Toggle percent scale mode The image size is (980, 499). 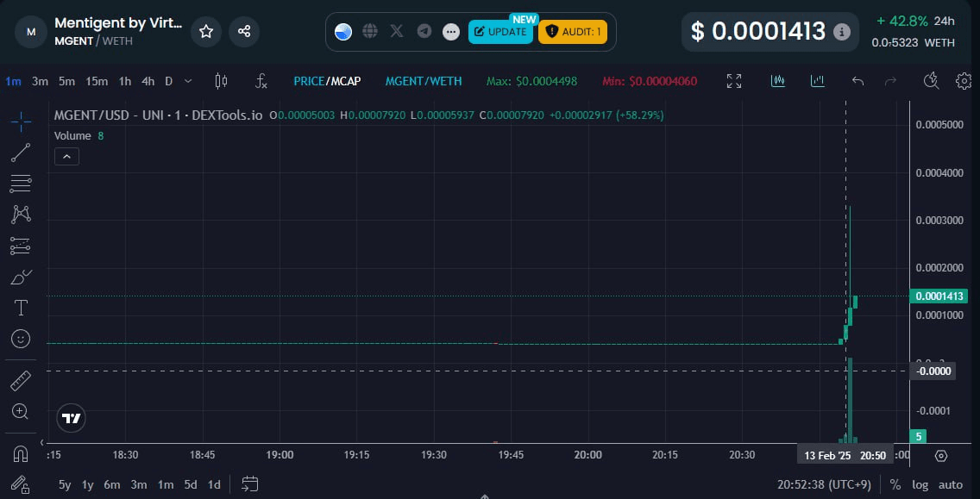(895, 484)
